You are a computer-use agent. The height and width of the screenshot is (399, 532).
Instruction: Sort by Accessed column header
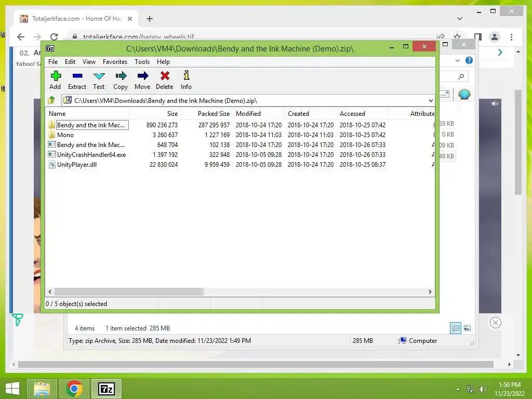[x=363, y=114]
